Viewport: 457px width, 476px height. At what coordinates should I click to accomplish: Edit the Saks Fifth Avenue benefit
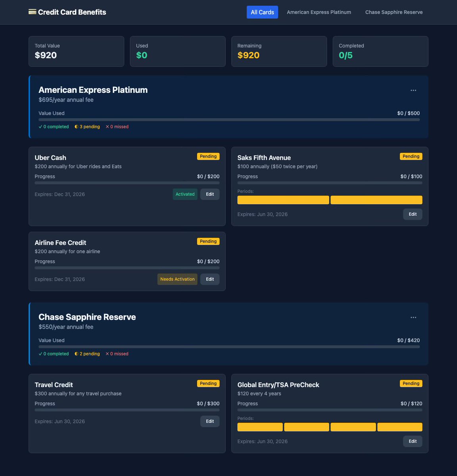413,214
